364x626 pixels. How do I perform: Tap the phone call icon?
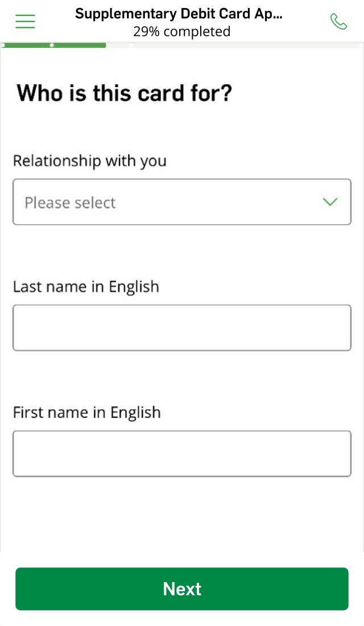tap(338, 22)
